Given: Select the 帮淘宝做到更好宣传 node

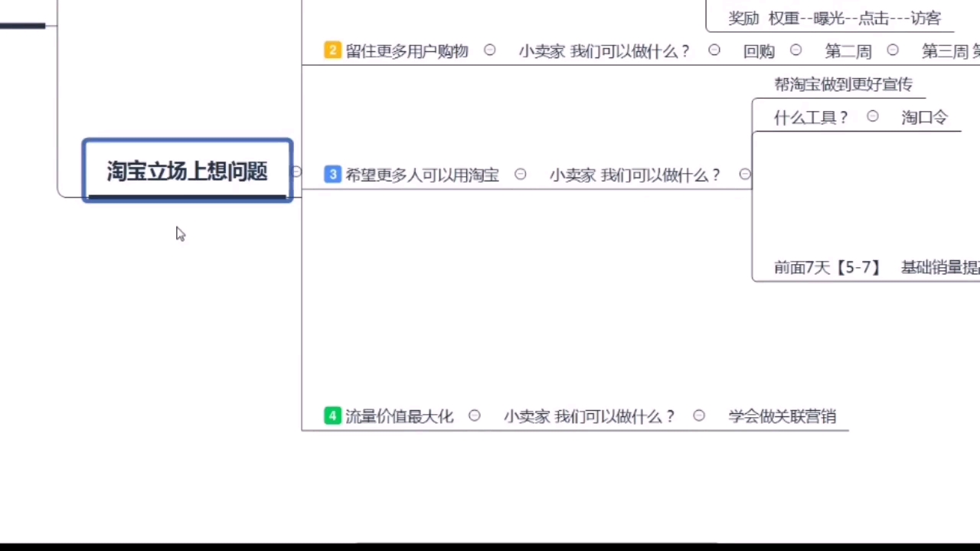Looking at the screenshot, I should [x=843, y=84].
